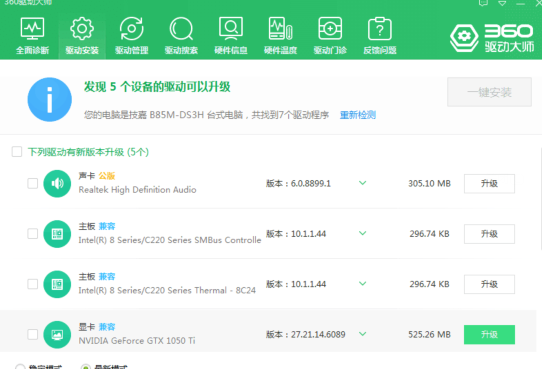Select the 驱动管理 refresh icon

pyautogui.click(x=131, y=28)
